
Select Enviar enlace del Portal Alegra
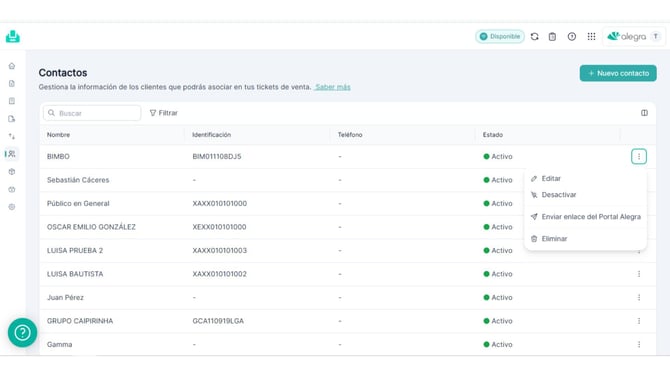585,217
